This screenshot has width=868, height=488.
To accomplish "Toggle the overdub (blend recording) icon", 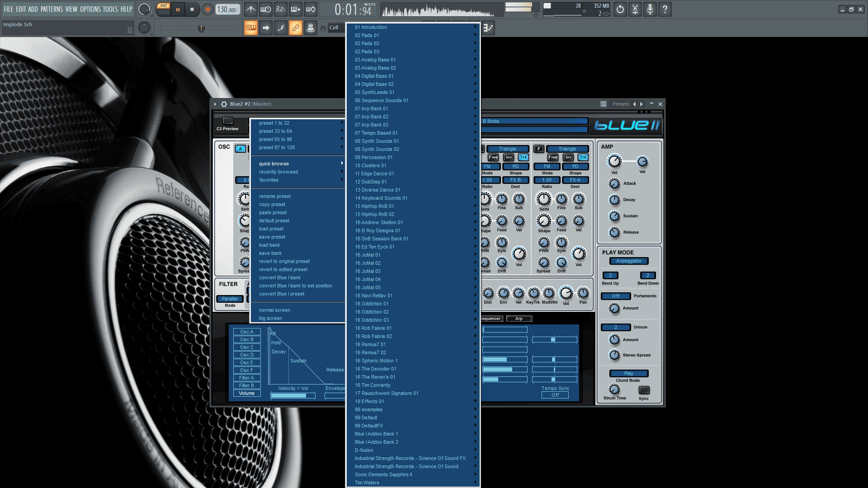I will click(x=296, y=9).
